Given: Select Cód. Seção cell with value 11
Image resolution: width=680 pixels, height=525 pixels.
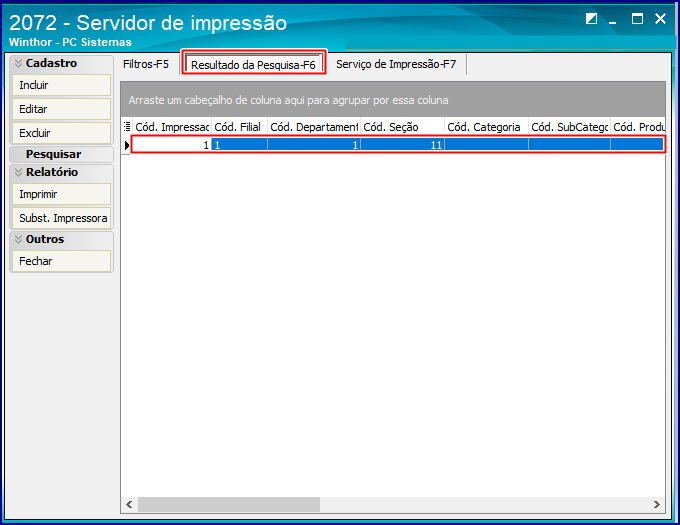Looking at the screenshot, I should [x=402, y=145].
